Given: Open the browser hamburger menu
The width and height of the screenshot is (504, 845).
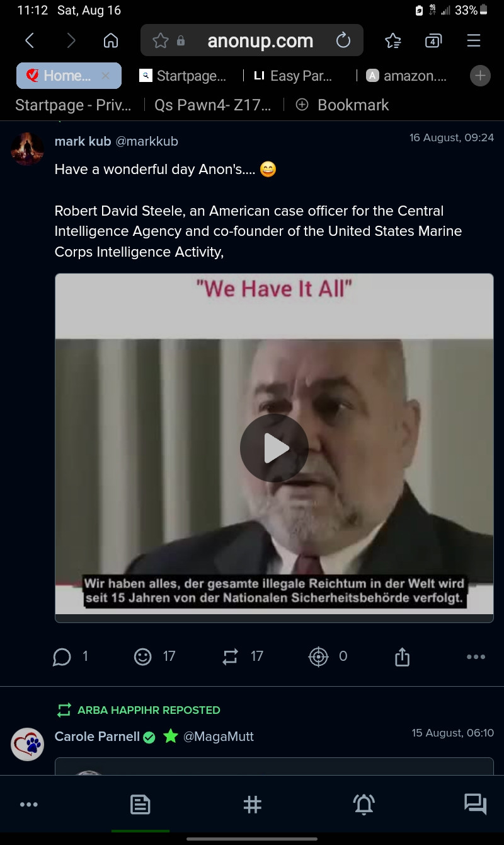Looking at the screenshot, I should [474, 41].
